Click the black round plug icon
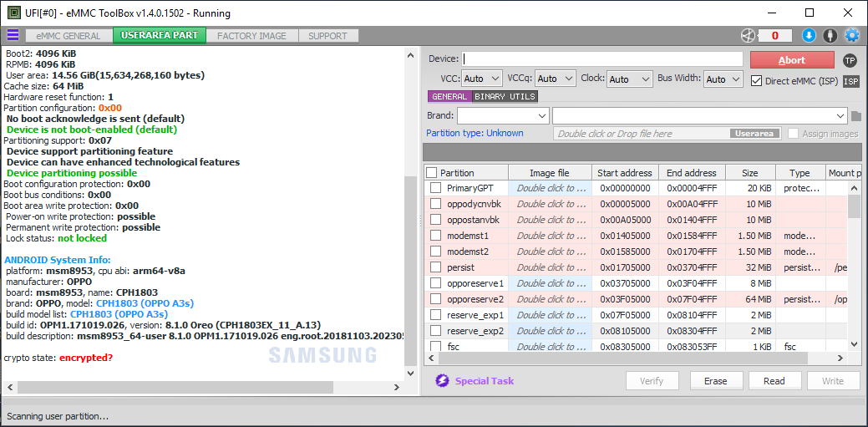This screenshot has height=427, width=868. (x=830, y=35)
